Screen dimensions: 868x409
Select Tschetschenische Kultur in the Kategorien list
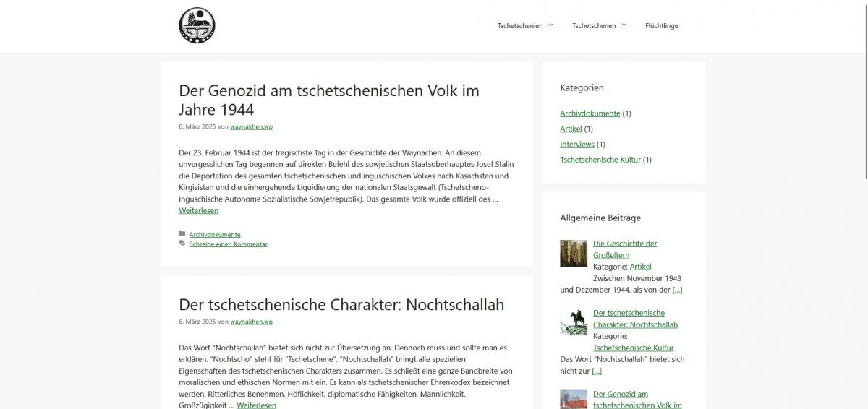click(x=600, y=160)
